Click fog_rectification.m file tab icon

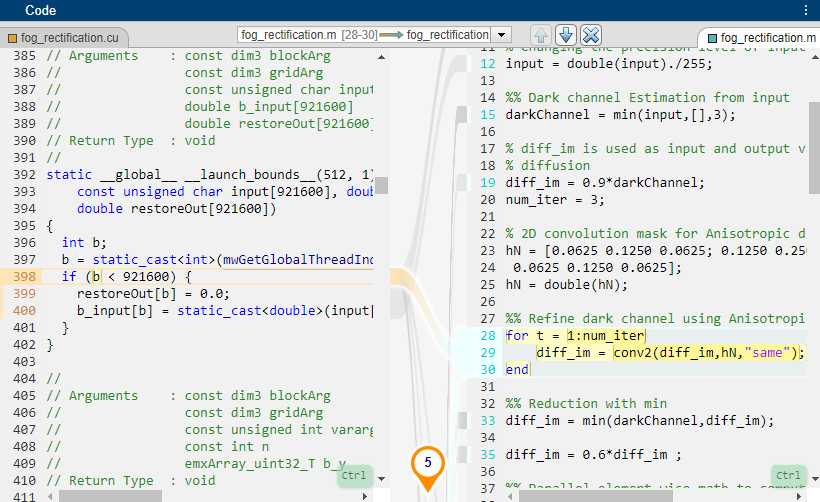click(x=710, y=38)
